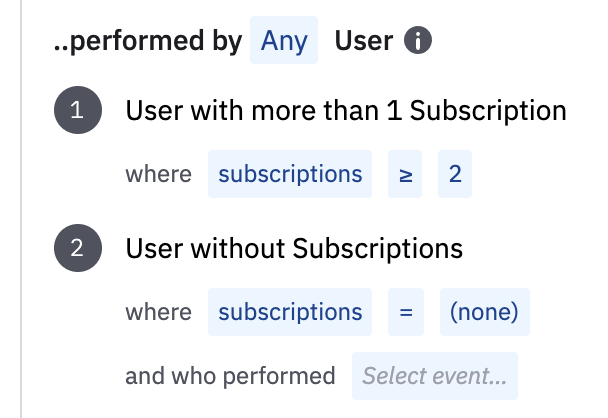Screen dimensions: 608x418
Task: Click the "where" label in cohort 1
Action: (x=158, y=174)
